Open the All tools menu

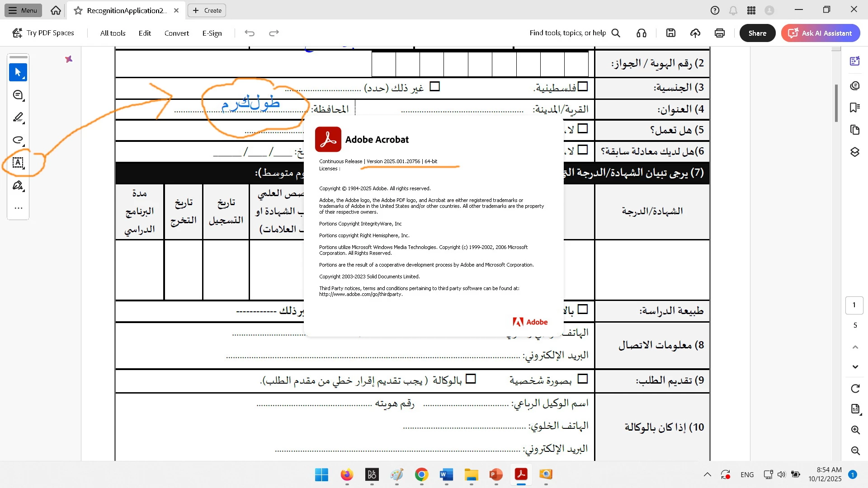pos(113,33)
